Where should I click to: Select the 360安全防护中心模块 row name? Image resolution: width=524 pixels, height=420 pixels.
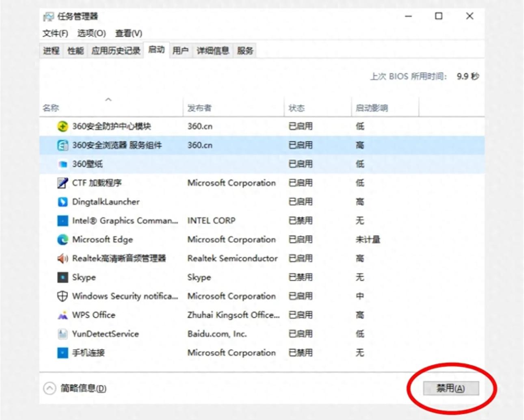coord(112,126)
